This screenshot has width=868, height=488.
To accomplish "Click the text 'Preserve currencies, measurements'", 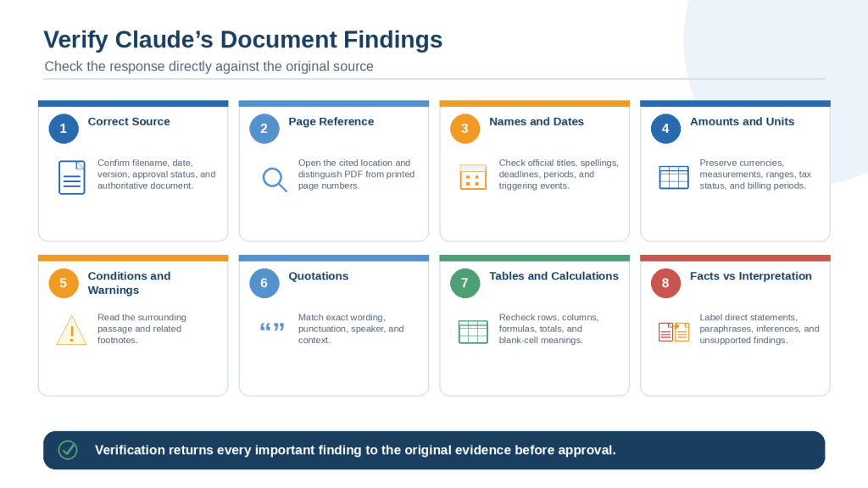I will pos(755,175).
